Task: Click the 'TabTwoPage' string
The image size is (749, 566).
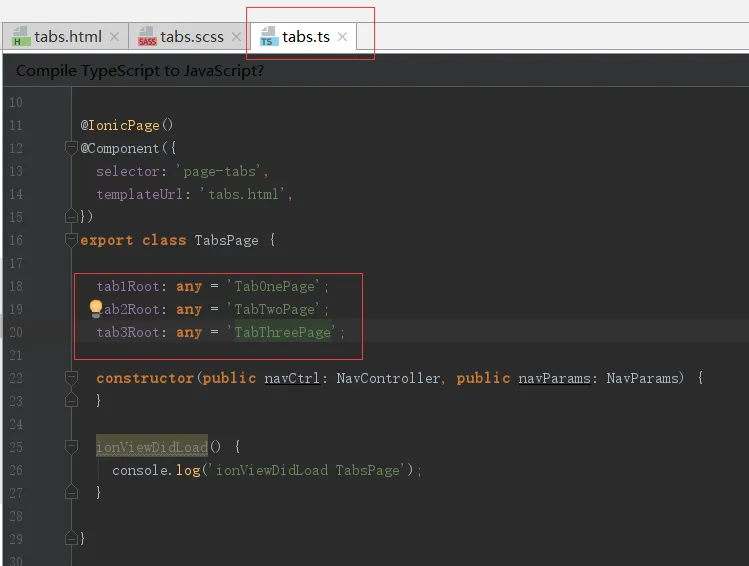Action: pyautogui.click(x=274, y=309)
